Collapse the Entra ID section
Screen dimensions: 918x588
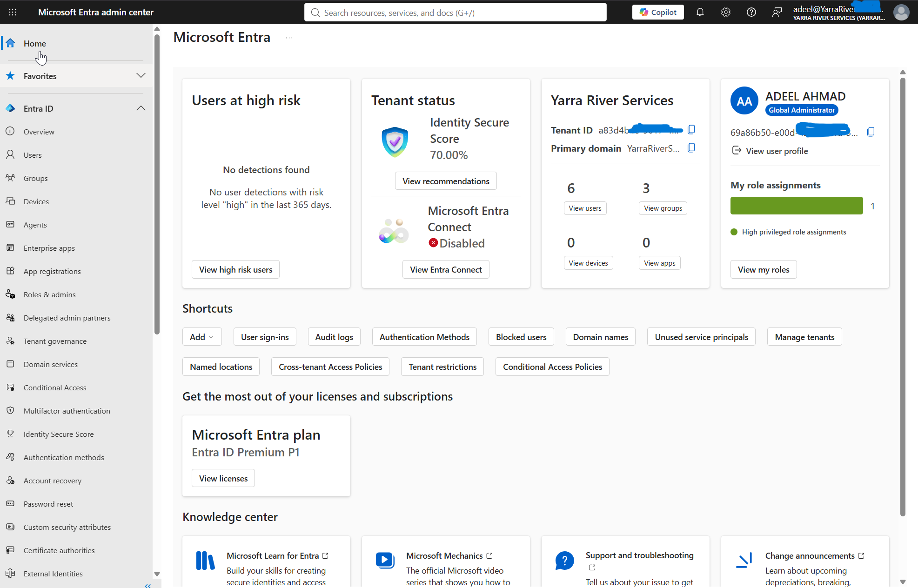tap(141, 108)
